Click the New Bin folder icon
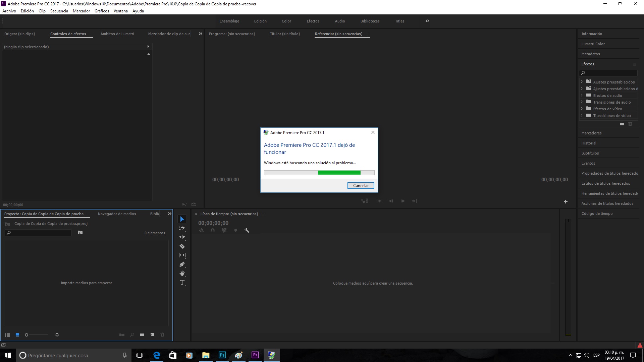Screen dimensions: 644x362 click(x=142, y=335)
